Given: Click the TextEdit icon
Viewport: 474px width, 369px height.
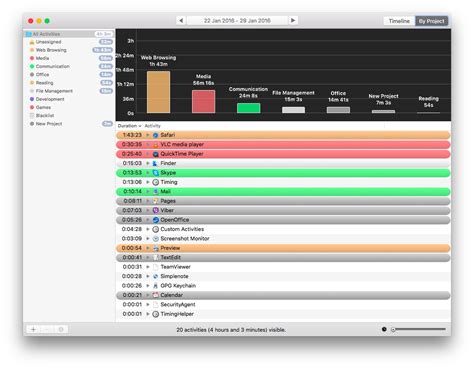Looking at the screenshot, I should pos(155,258).
